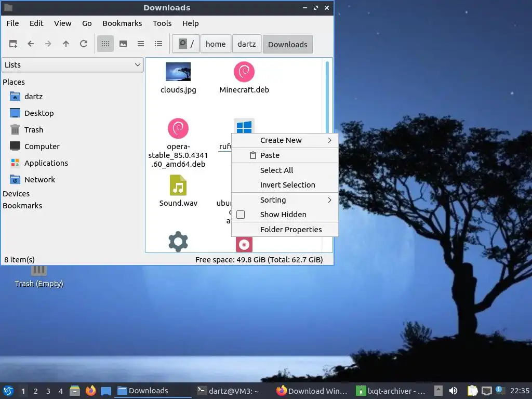Switch to workspace 3
Viewport: 532px width, 399px height.
(48, 391)
